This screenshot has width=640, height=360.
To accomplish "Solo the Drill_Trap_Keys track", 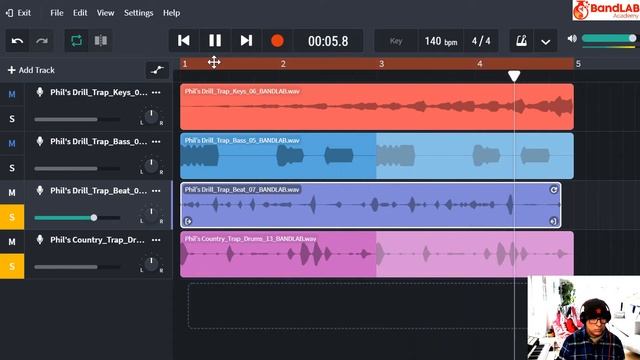I will [12, 119].
